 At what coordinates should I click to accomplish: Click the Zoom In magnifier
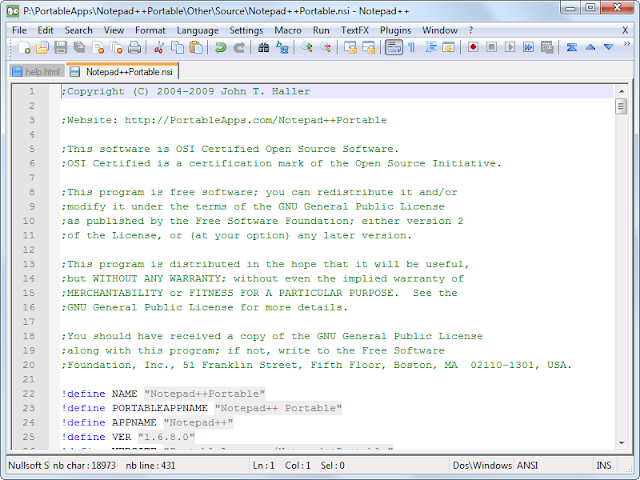[x=307, y=48]
